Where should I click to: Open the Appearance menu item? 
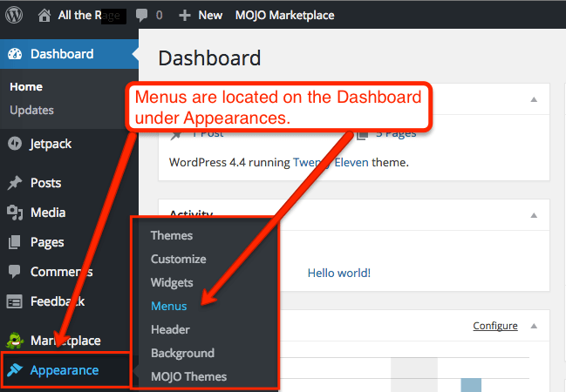pos(65,370)
